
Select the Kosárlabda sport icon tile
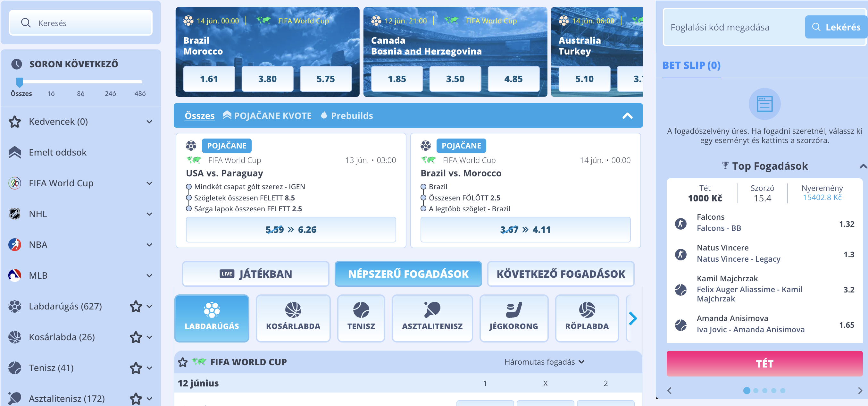pyautogui.click(x=293, y=318)
